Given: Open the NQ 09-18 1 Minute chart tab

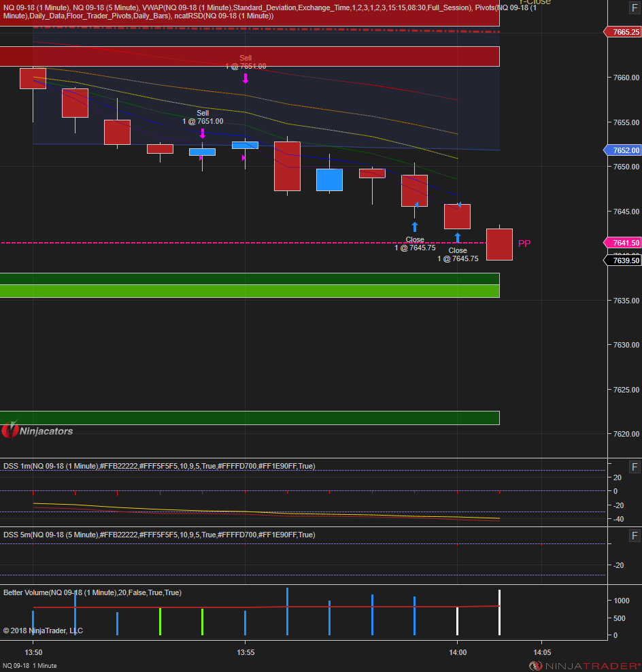Looking at the screenshot, I should point(29,666).
